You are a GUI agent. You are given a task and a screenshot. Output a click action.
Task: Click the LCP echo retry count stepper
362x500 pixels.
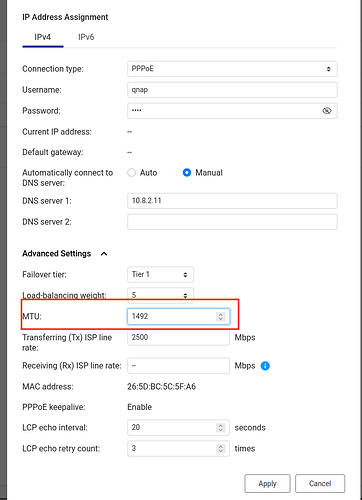(x=220, y=449)
